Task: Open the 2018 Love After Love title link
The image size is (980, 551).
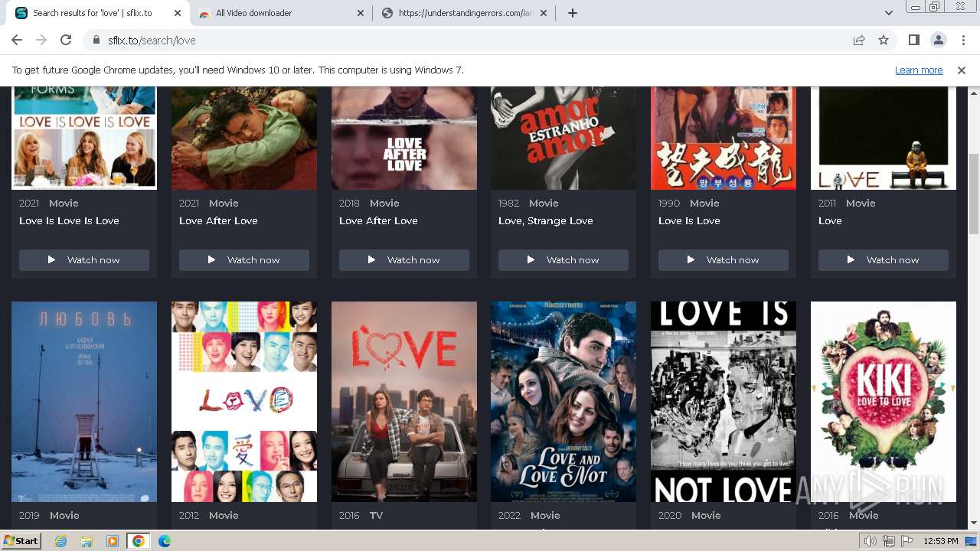Action: tap(378, 221)
